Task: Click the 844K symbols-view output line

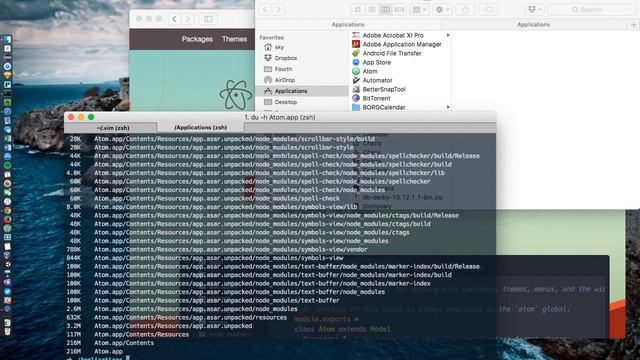Action: [205, 258]
